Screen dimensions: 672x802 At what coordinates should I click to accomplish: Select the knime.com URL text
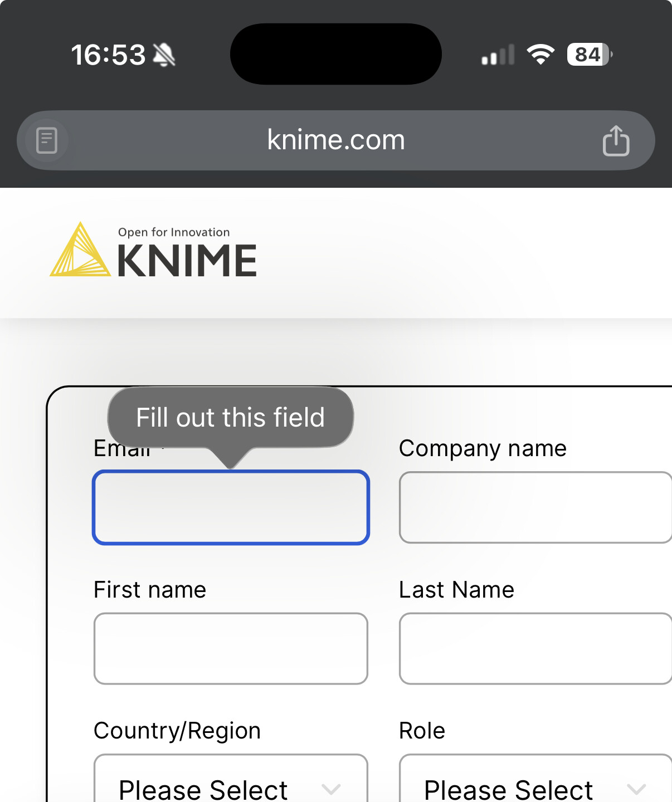[335, 140]
